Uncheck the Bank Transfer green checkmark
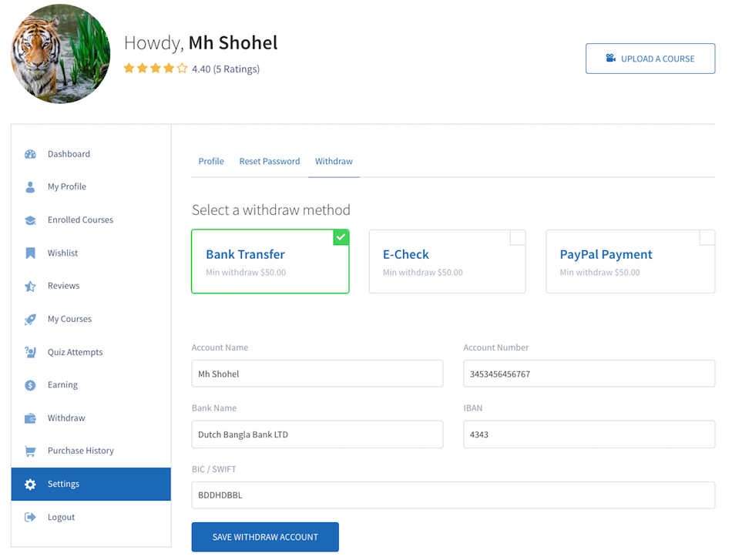The image size is (732, 560). click(341, 237)
